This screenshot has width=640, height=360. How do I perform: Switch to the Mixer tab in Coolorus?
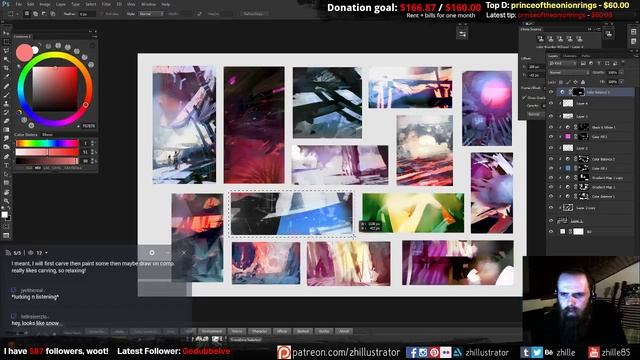tap(47, 134)
